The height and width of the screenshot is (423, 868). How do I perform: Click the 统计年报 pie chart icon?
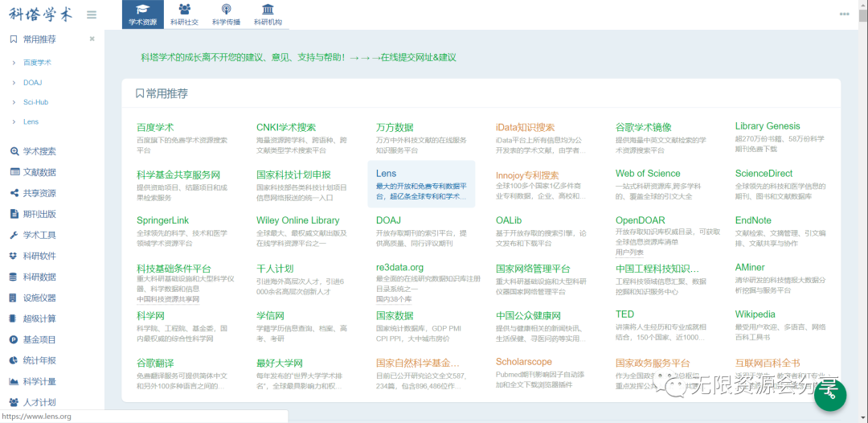pos(14,360)
